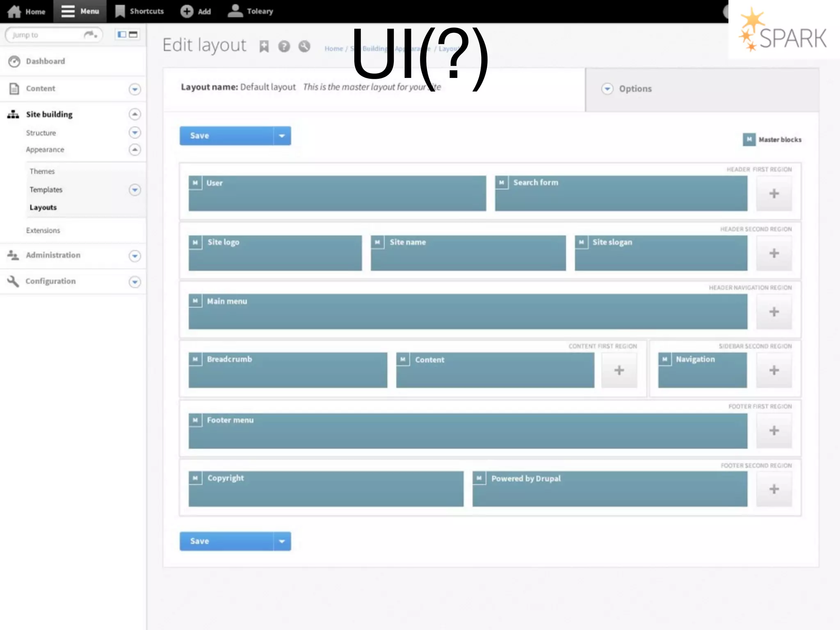Image resolution: width=840 pixels, height=630 pixels.
Task: Open Dashboard in the sidebar
Action: (45, 61)
